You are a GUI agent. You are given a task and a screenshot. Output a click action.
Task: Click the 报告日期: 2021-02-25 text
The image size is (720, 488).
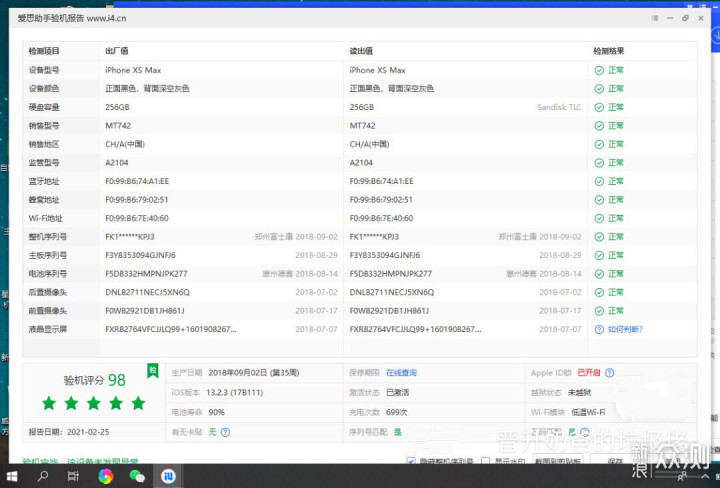point(69,432)
